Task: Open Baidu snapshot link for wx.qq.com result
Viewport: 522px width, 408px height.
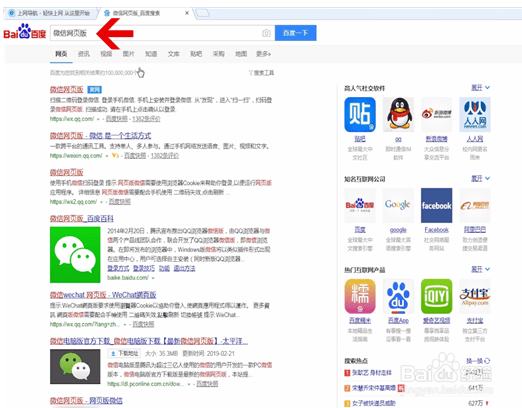Action: 117,119
